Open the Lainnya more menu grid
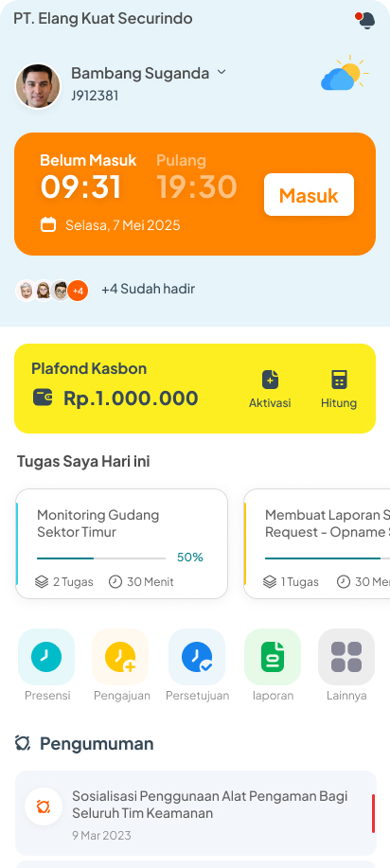 point(346,657)
